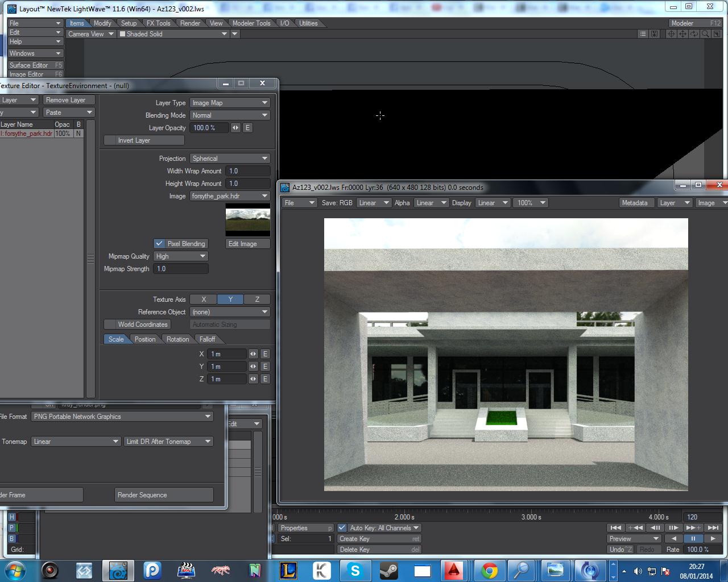Click envelope E button for Scale X
This screenshot has height=582, width=728.
coord(265,354)
